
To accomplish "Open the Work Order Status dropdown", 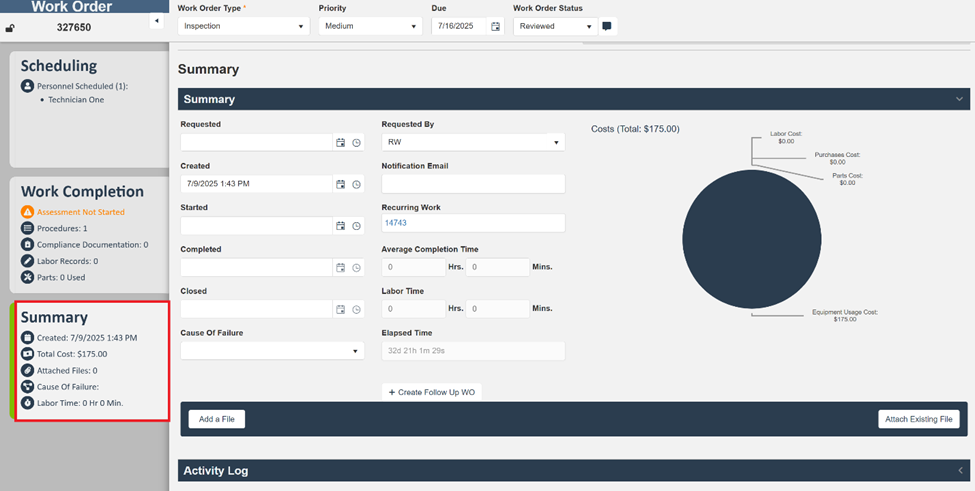I will [x=555, y=27].
